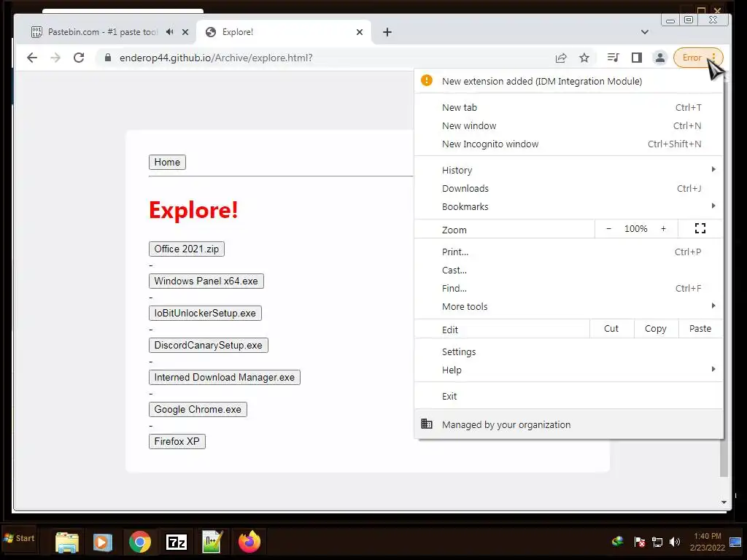The image size is (747, 560).
Task: Increase zoom with the plus button
Action: click(663, 229)
